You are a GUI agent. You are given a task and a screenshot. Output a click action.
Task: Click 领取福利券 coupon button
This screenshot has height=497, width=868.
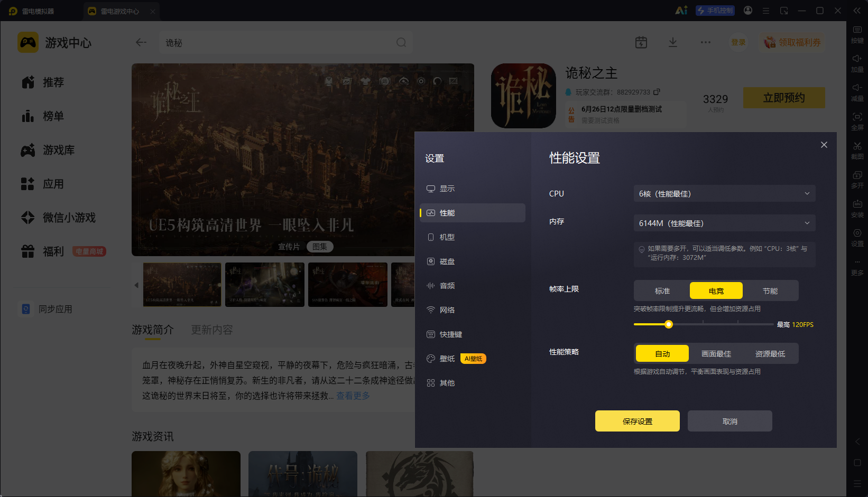click(x=792, y=42)
